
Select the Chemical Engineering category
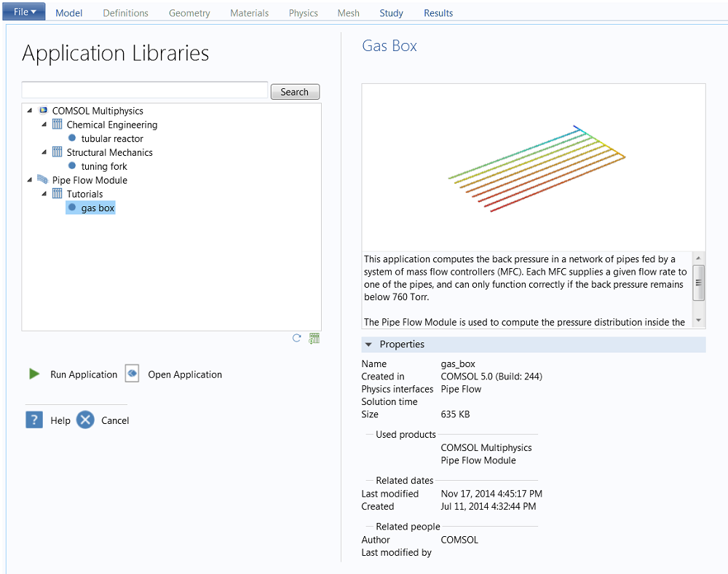pyautogui.click(x=112, y=125)
